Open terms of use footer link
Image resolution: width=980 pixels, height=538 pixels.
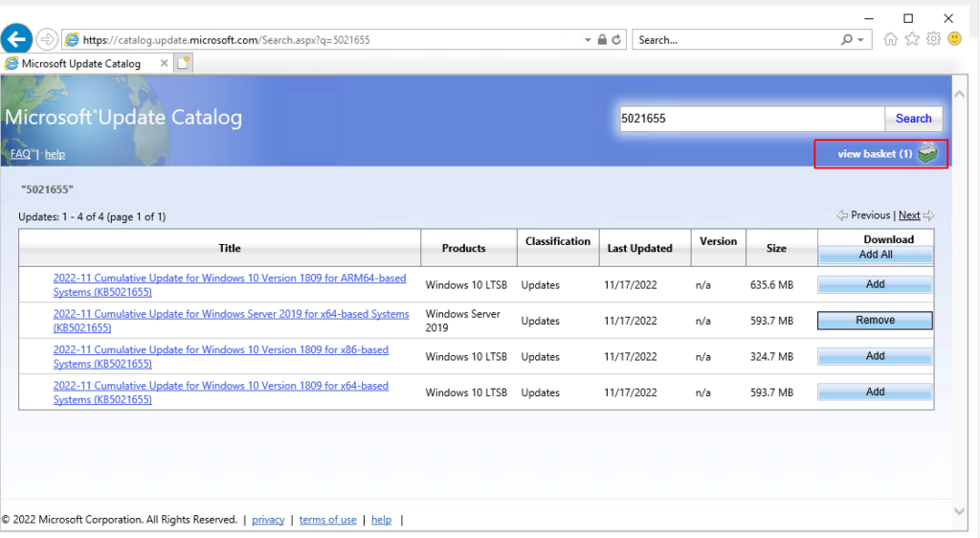(327, 519)
